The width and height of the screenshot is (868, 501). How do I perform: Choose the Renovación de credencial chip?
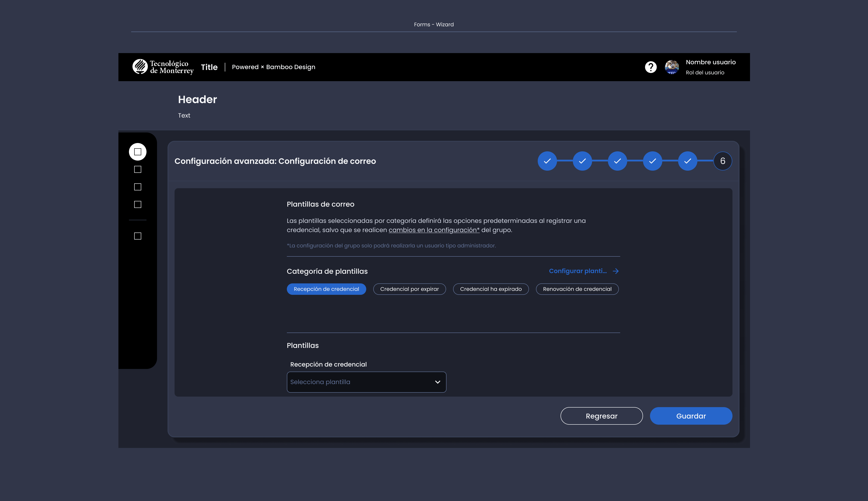tap(577, 289)
